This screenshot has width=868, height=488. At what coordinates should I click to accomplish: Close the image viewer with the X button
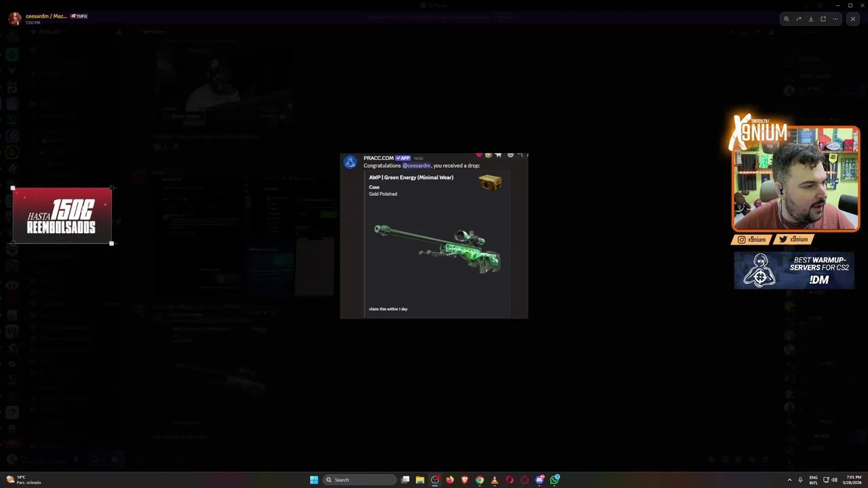click(x=852, y=19)
